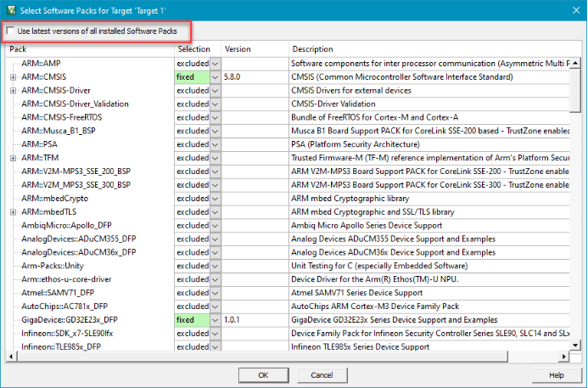Image resolution: width=588 pixels, height=388 pixels.
Task: Expand the ARM::mbedTLS pack tree node
Action: [x=13, y=211]
